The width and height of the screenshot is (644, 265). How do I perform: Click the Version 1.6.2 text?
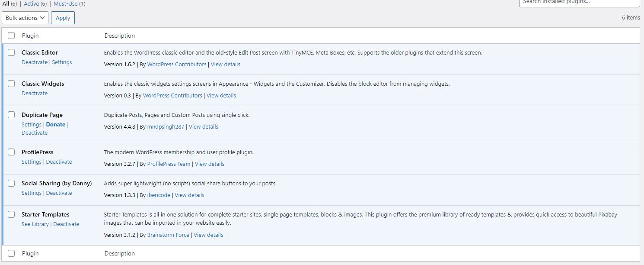120,64
